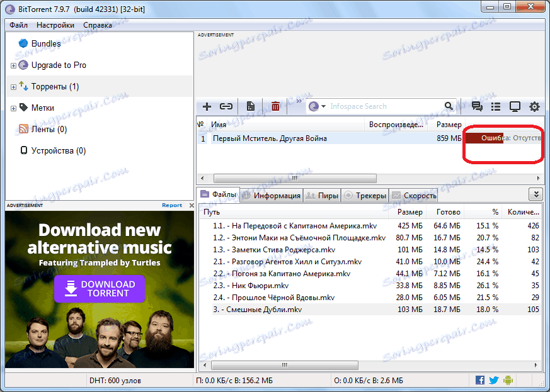This screenshot has width=550, height=392.
Task: Select file Ник Фьюри.mkv
Action: (251, 285)
